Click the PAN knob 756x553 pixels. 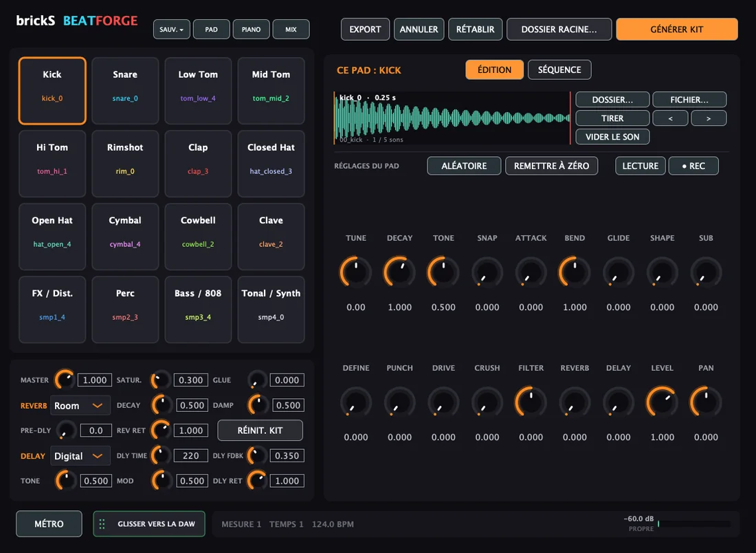(x=706, y=402)
